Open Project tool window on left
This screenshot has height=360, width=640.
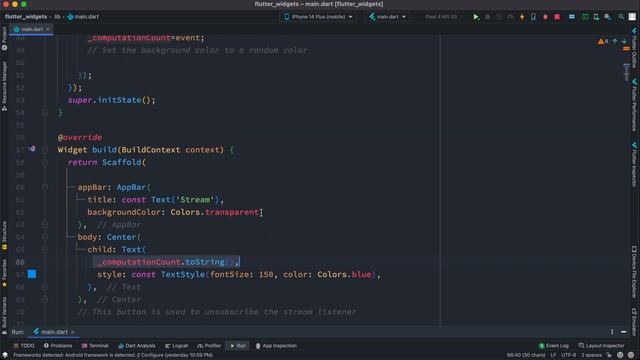(x=4, y=39)
